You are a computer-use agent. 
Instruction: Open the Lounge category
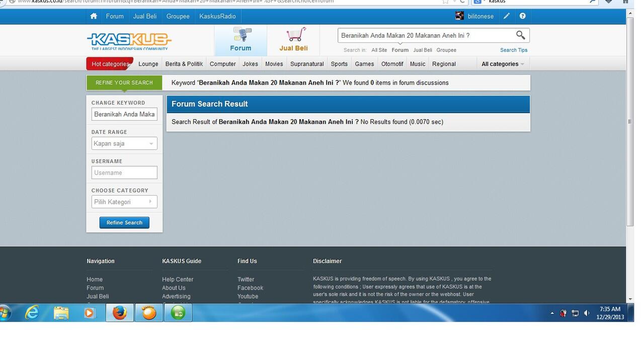pyautogui.click(x=148, y=64)
